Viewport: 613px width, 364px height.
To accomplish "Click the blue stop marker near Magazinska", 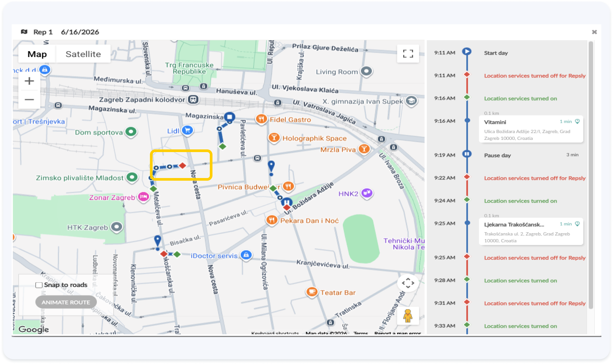I will (229, 117).
